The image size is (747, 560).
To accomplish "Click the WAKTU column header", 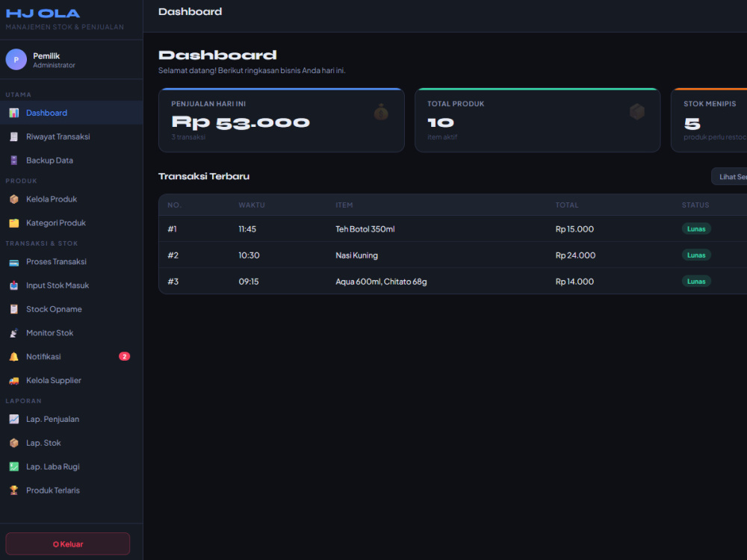I will point(252,205).
